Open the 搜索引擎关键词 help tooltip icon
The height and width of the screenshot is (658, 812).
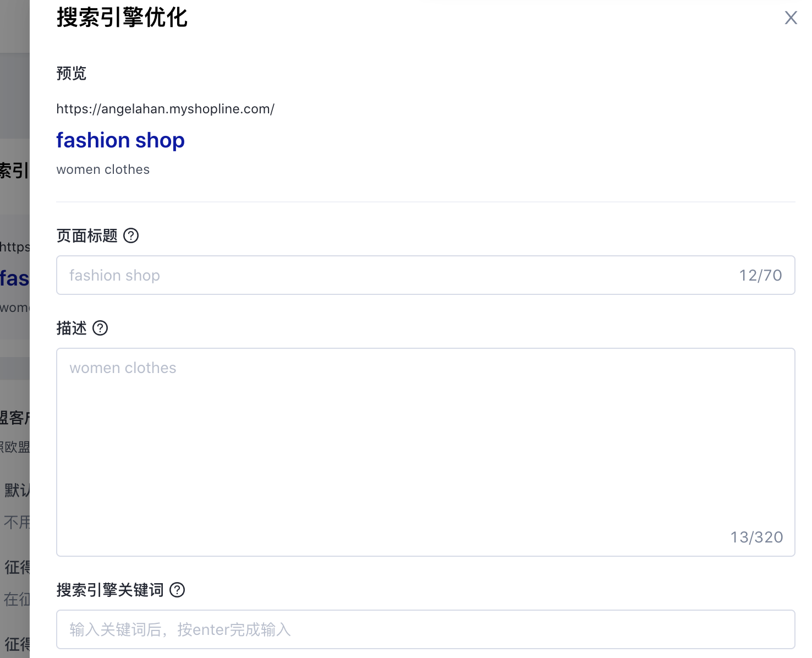(177, 590)
